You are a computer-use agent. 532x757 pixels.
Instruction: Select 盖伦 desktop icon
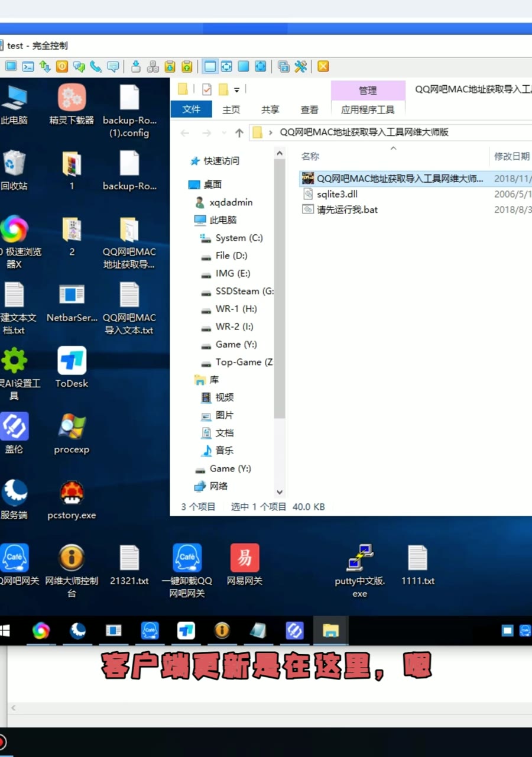click(x=14, y=434)
